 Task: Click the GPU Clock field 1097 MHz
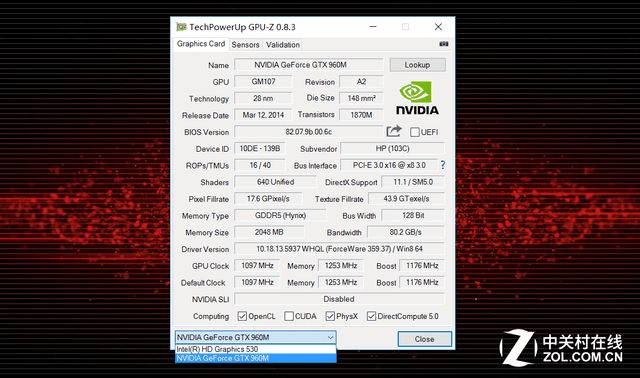pyautogui.click(x=257, y=265)
